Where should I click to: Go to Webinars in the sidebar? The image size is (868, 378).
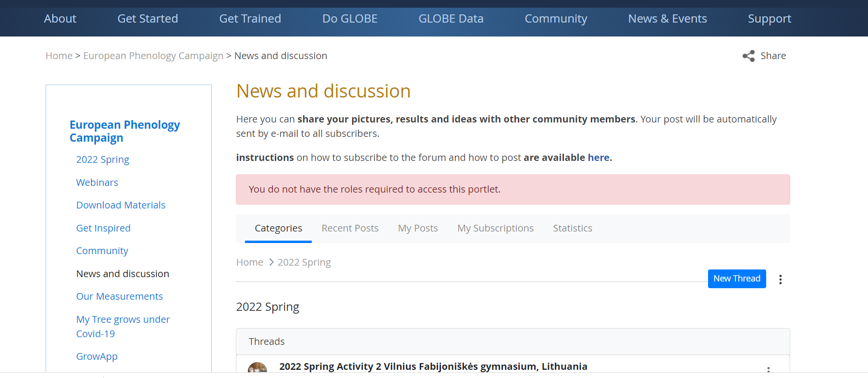(97, 183)
